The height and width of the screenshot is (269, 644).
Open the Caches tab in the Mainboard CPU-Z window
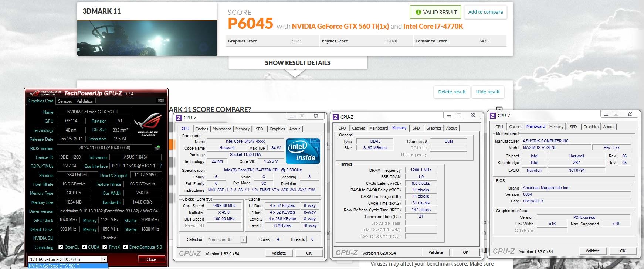click(x=515, y=127)
